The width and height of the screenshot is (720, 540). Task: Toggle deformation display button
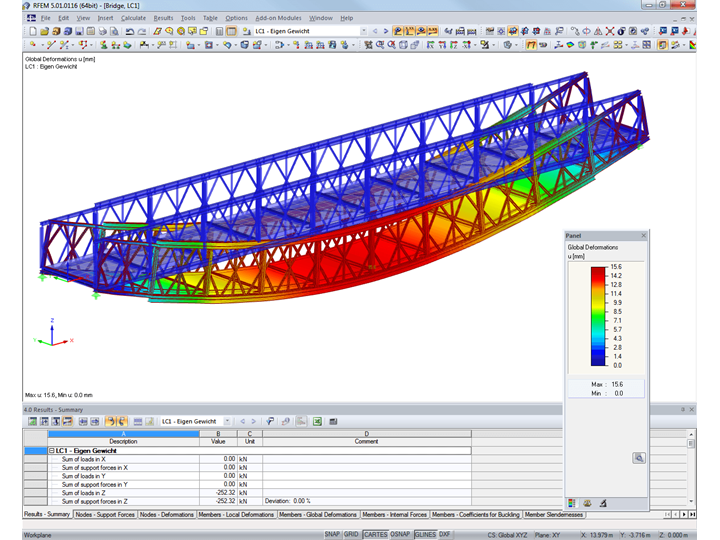[x=531, y=45]
